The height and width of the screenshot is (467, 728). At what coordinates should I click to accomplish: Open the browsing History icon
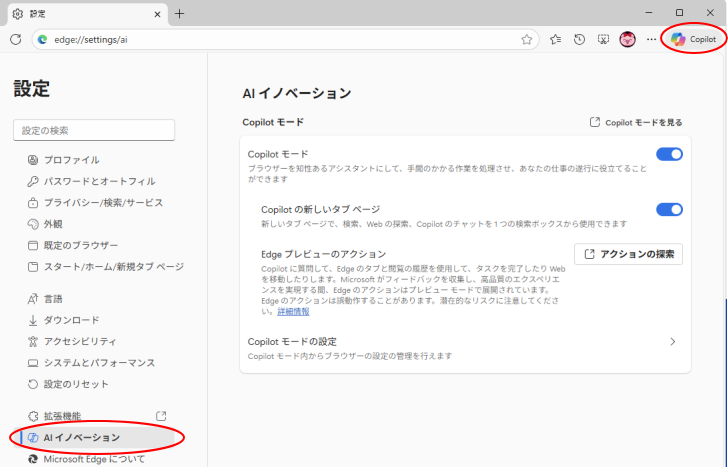[579, 39]
